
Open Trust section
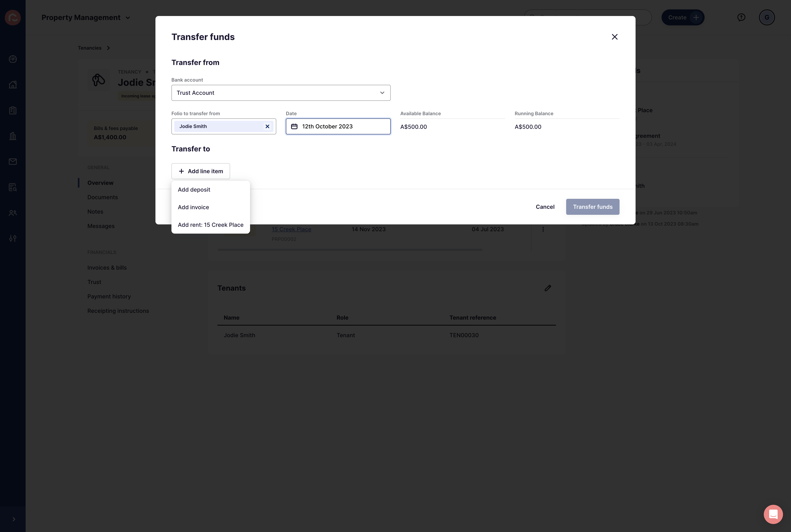(94, 282)
